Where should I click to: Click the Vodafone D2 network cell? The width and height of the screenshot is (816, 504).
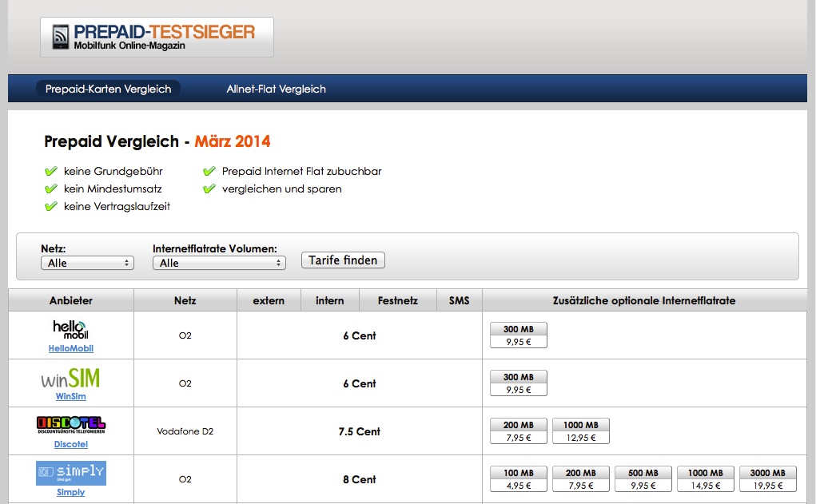point(185,431)
